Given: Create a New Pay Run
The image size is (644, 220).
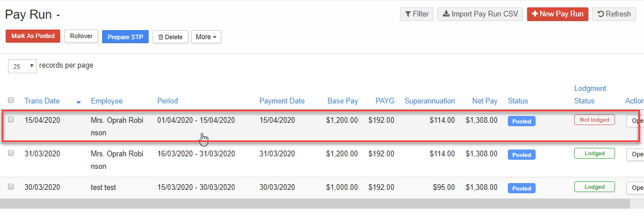Looking at the screenshot, I should coord(557,14).
